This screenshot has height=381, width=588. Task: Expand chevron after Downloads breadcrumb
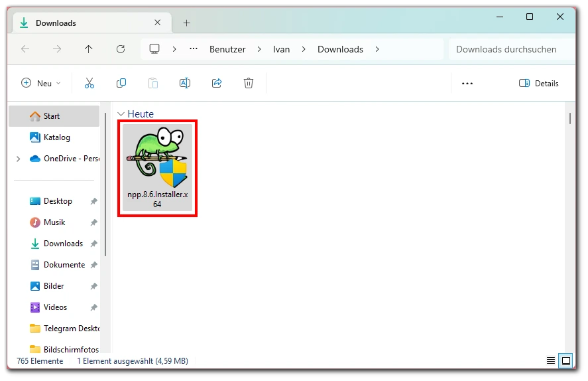tap(377, 49)
